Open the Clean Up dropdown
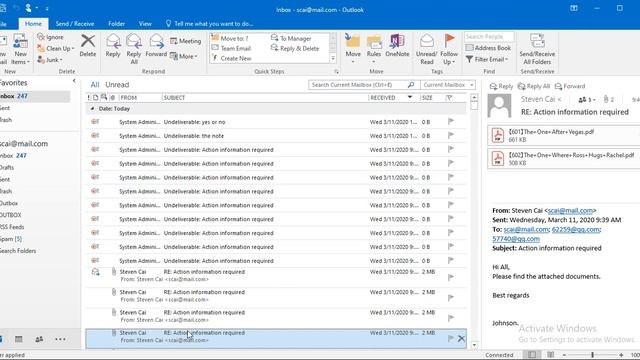This screenshot has height=360, width=640. click(56, 48)
